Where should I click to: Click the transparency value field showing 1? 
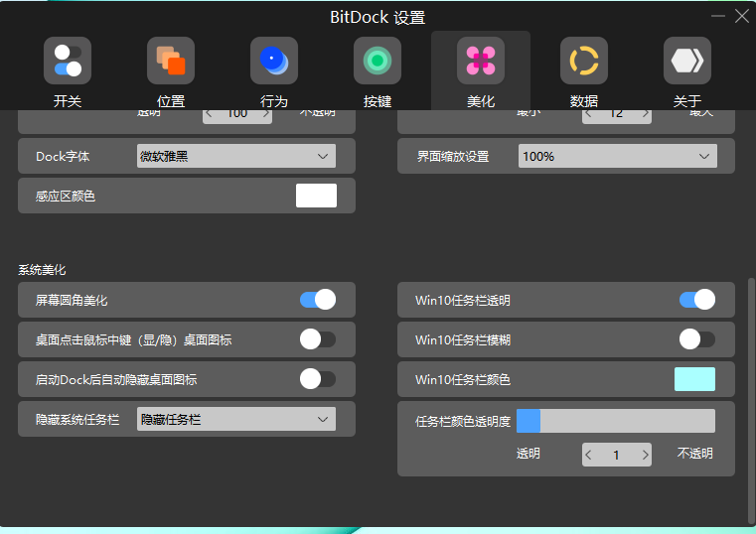(x=616, y=455)
